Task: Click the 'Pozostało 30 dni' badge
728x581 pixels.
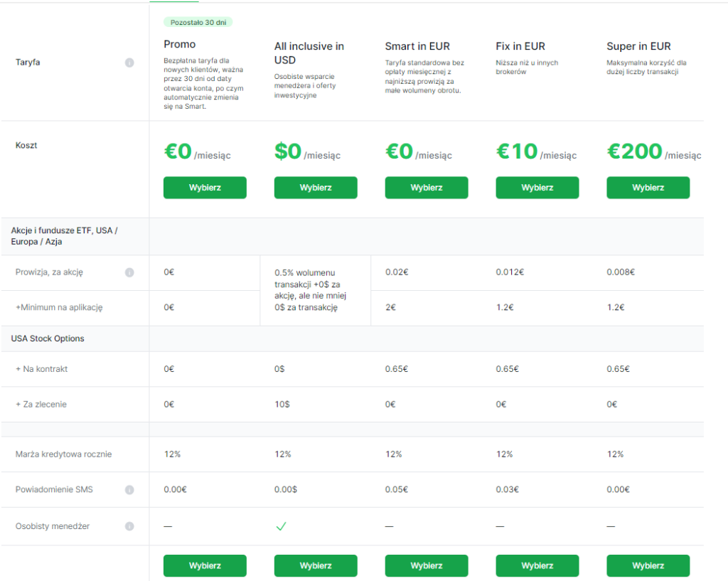Action: point(198,22)
